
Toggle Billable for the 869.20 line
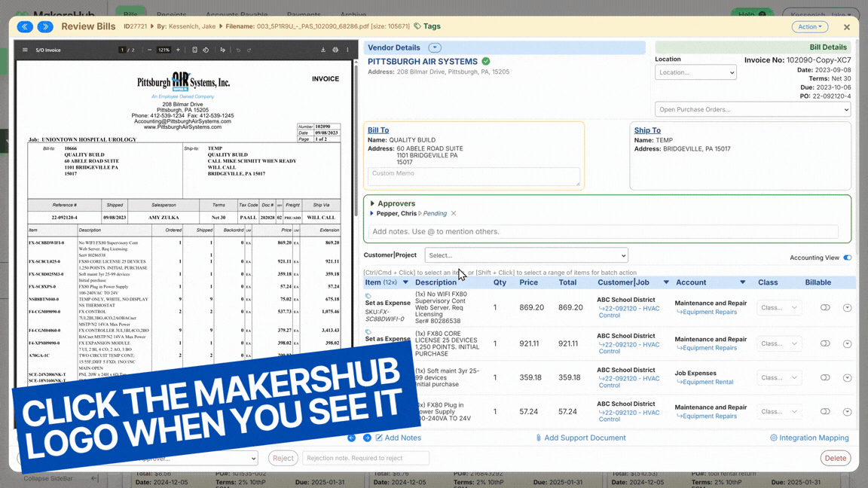(x=825, y=307)
